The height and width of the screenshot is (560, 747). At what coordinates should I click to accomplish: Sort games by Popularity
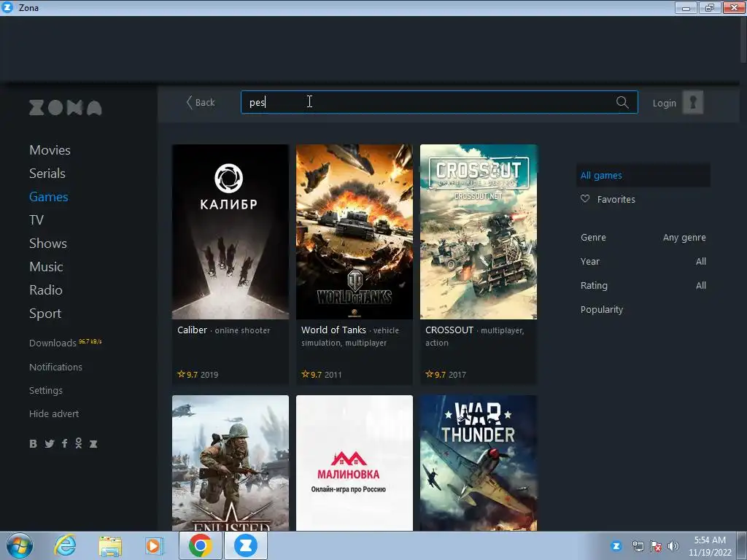click(x=602, y=309)
